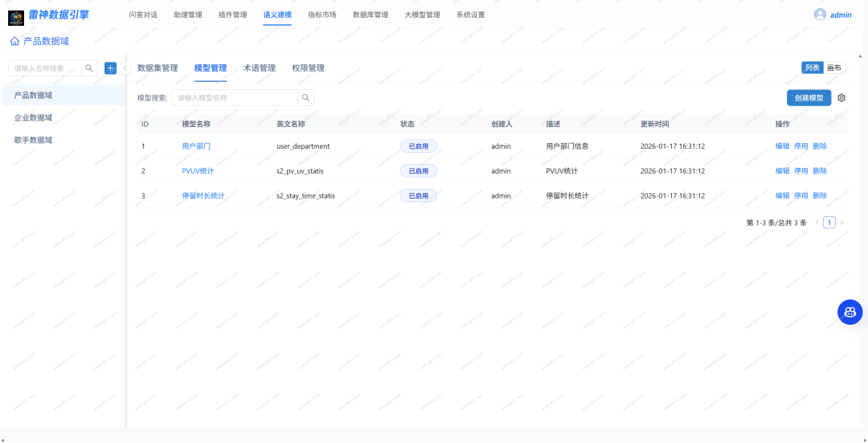Click the admin avatar icon
868x443 pixels.
point(820,15)
